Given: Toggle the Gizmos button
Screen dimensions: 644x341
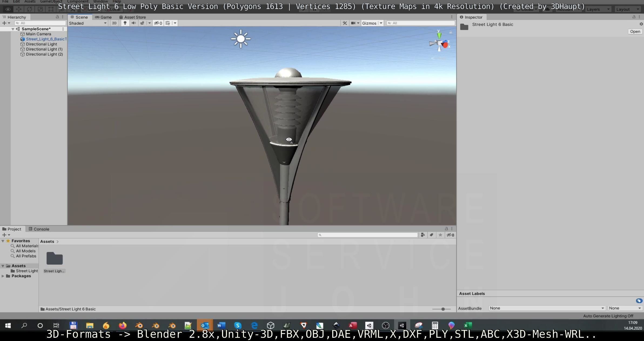Looking at the screenshot, I should pos(369,23).
